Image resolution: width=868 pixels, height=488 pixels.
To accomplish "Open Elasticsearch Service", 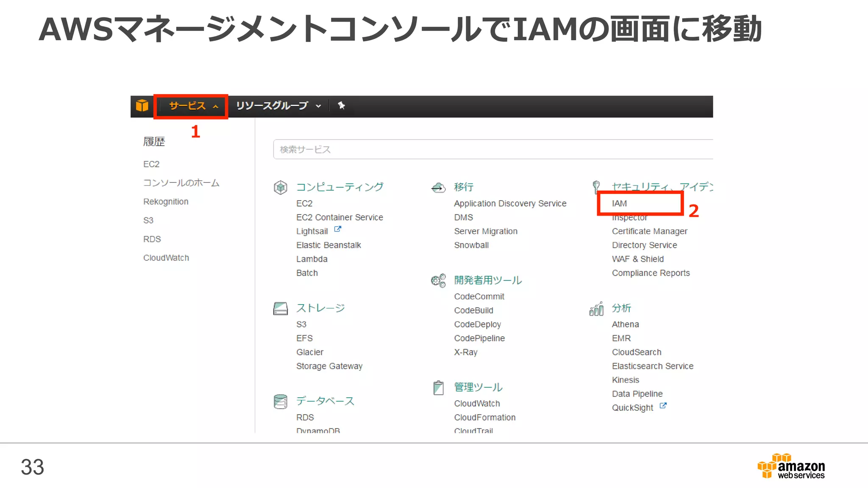I will (653, 366).
